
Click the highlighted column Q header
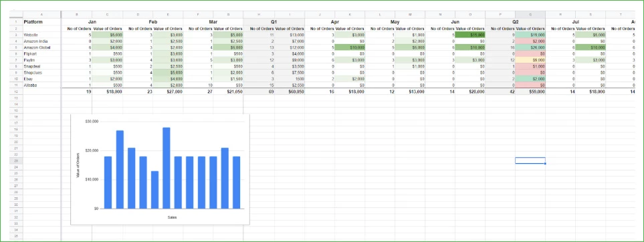[x=530, y=15]
